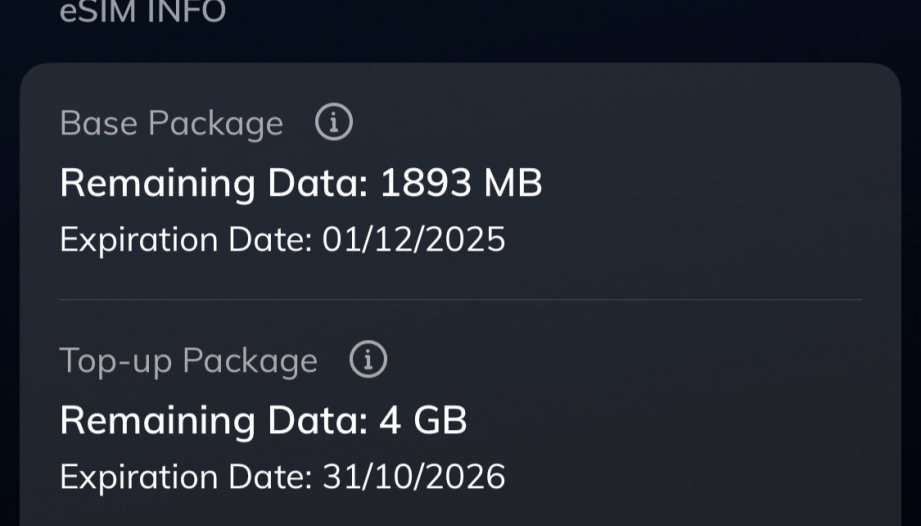This screenshot has width=921, height=526.
Task: Tap the info icon beside Base Package
Action: click(x=334, y=123)
